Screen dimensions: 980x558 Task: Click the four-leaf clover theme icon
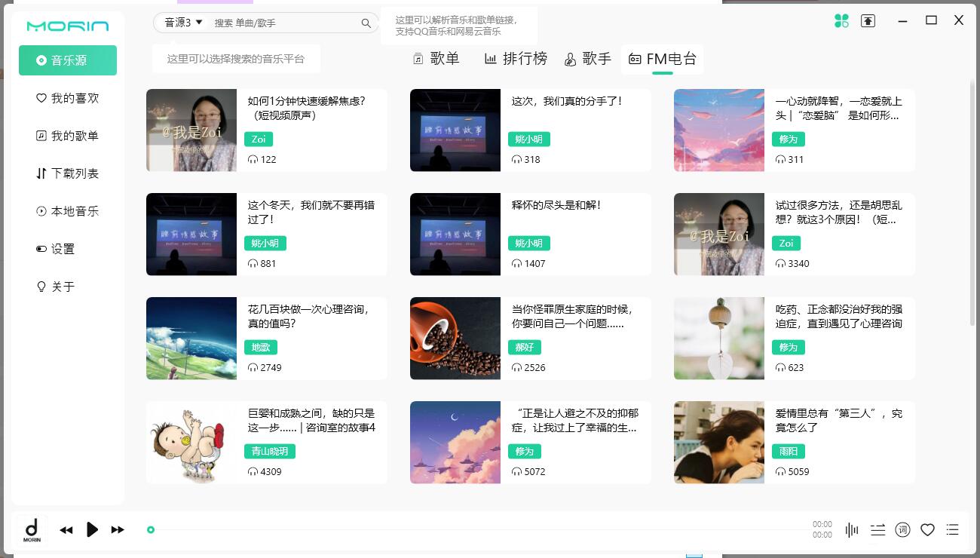[841, 21]
